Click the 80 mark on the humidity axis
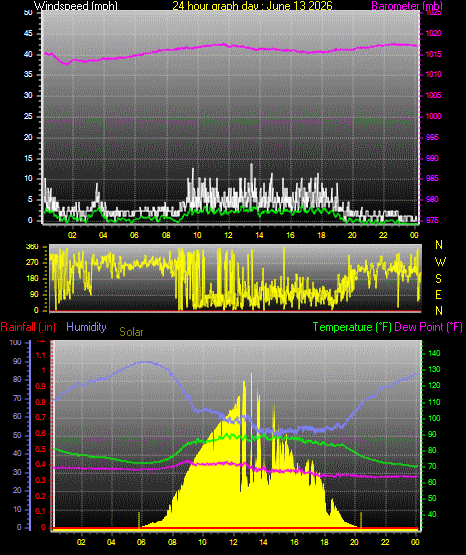466x555 pixels. coord(17,379)
